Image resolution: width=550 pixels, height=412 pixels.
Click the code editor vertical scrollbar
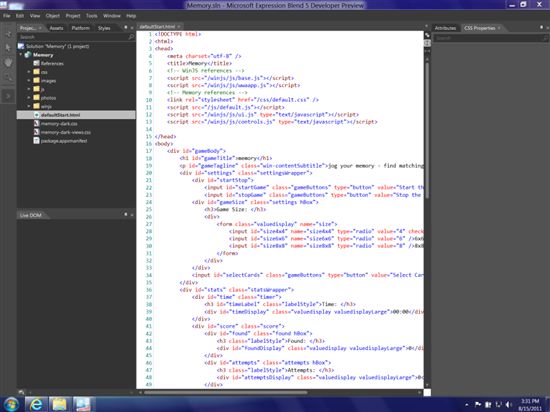(x=427, y=130)
